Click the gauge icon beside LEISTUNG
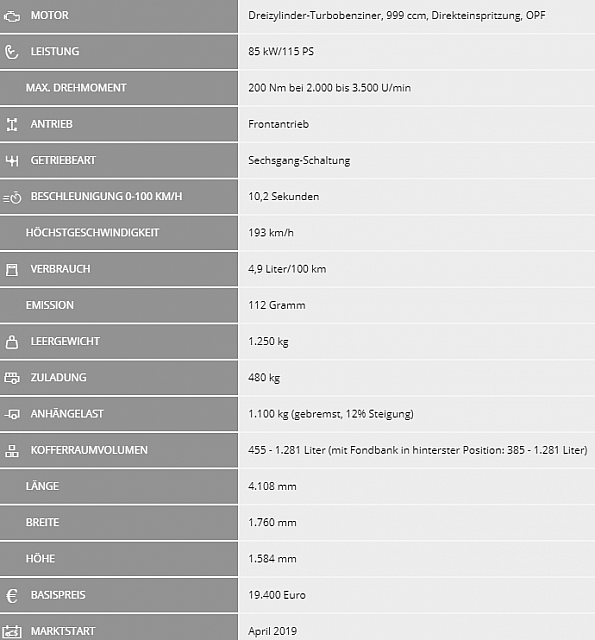This screenshot has width=595, height=640. (11, 52)
